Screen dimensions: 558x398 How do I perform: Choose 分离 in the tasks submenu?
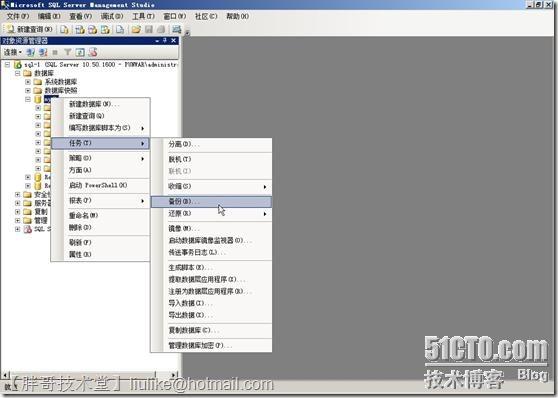(211, 144)
